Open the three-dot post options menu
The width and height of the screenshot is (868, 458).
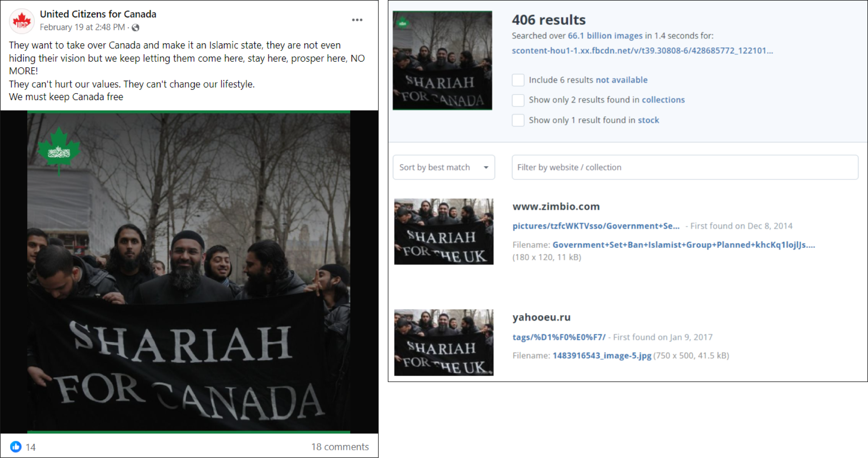point(357,20)
